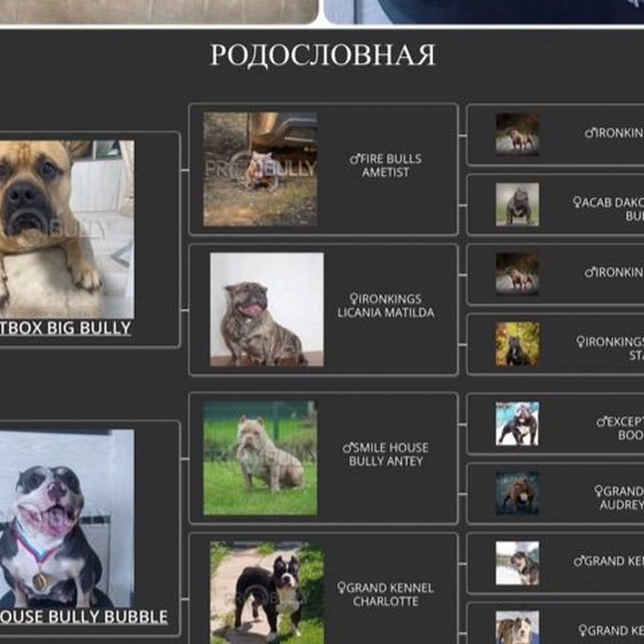This screenshot has width=644, height=644.
Task: Click the Bully Bubble dog photo with medal
Action: tap(67, 518)
